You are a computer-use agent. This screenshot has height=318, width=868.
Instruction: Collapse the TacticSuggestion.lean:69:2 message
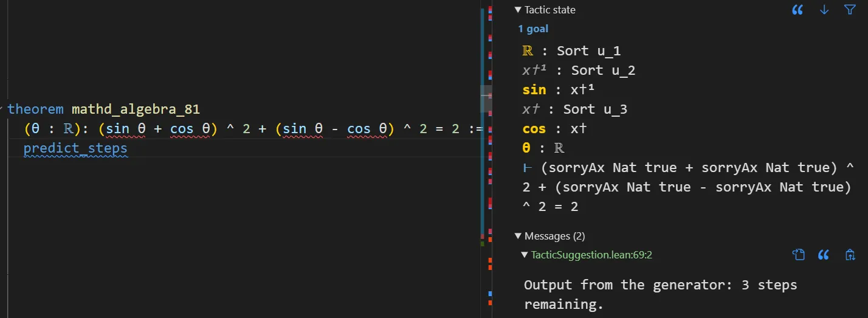pos(525,255)
